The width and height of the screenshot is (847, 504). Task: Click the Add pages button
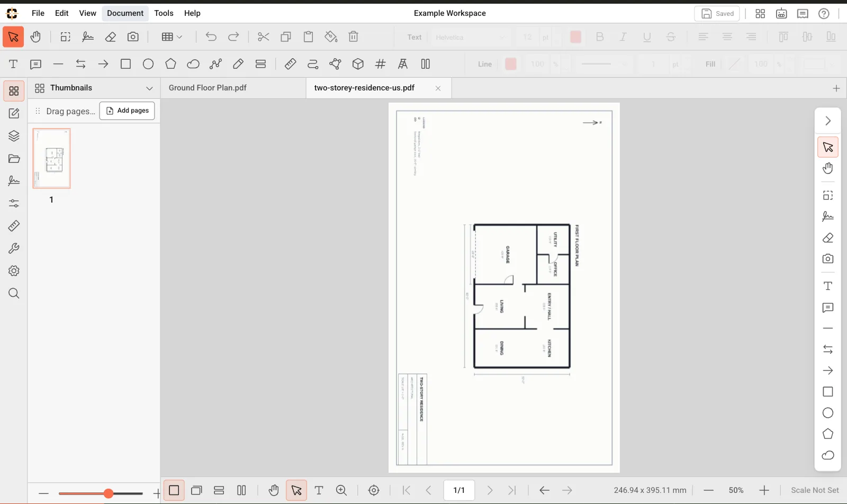point(127,111)
